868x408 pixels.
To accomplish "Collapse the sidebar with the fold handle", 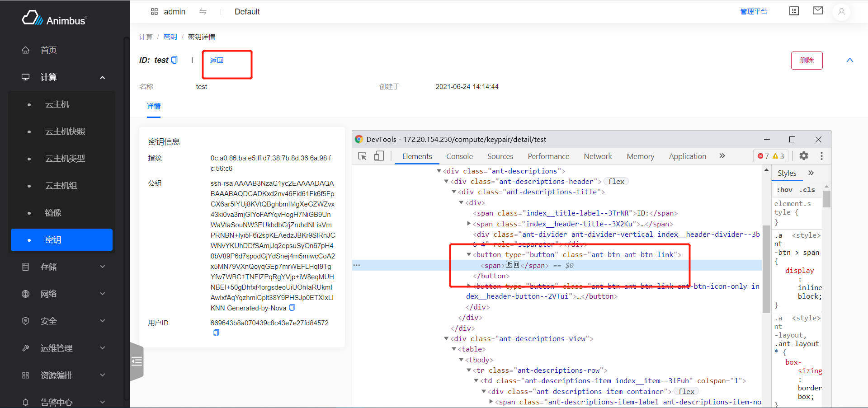I will 137,361.
